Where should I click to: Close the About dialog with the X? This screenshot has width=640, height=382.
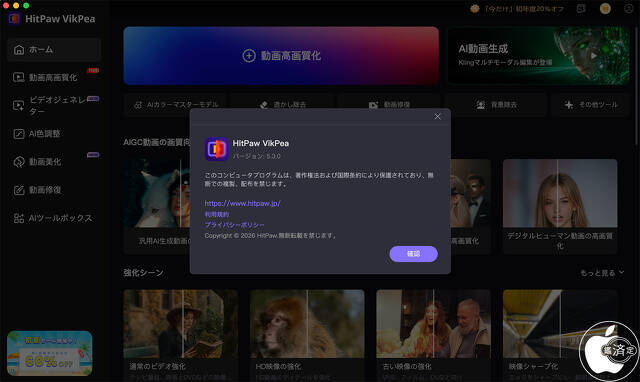click(x=438, y=116)
